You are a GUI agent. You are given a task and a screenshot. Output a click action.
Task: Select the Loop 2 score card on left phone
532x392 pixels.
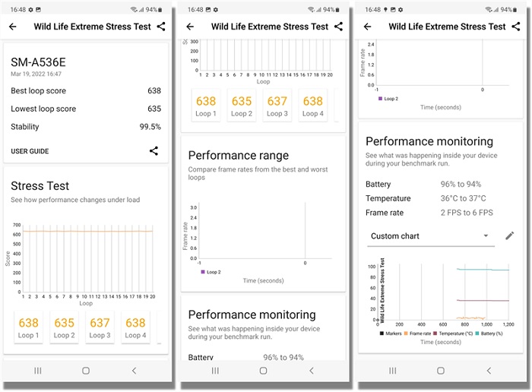coord(65,327)
